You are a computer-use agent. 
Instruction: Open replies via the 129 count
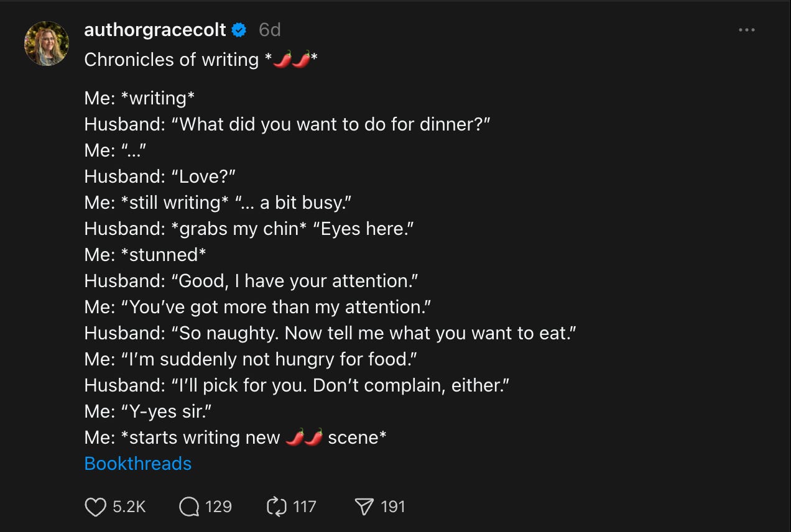(x=218, y=507)
